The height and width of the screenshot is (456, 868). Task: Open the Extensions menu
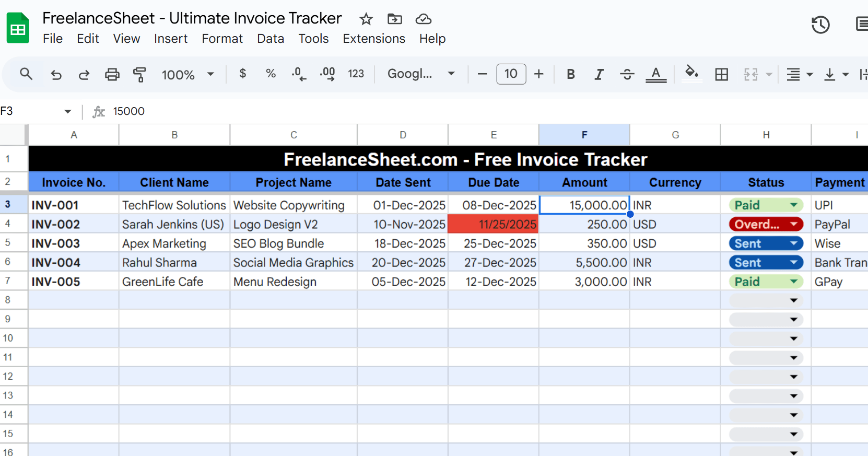374,39
